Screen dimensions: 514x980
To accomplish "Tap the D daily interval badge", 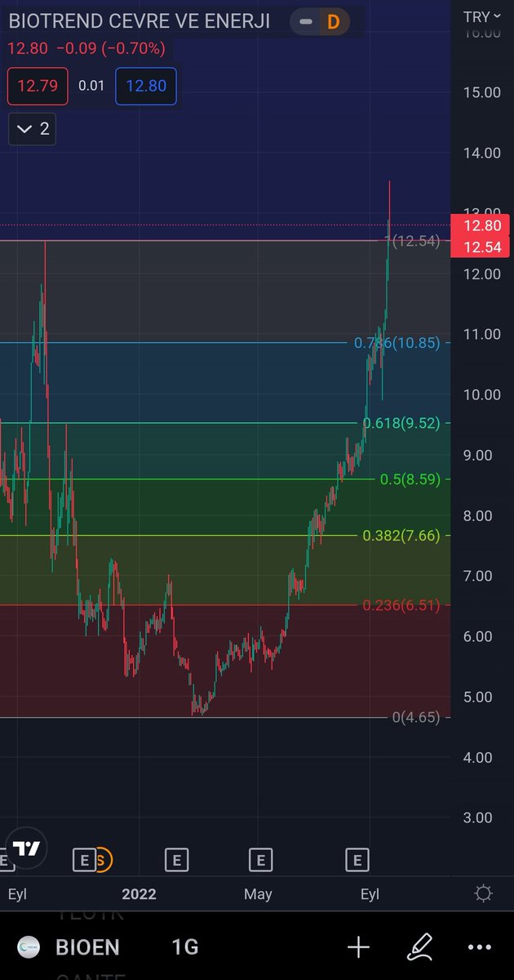I will [333, 22].
